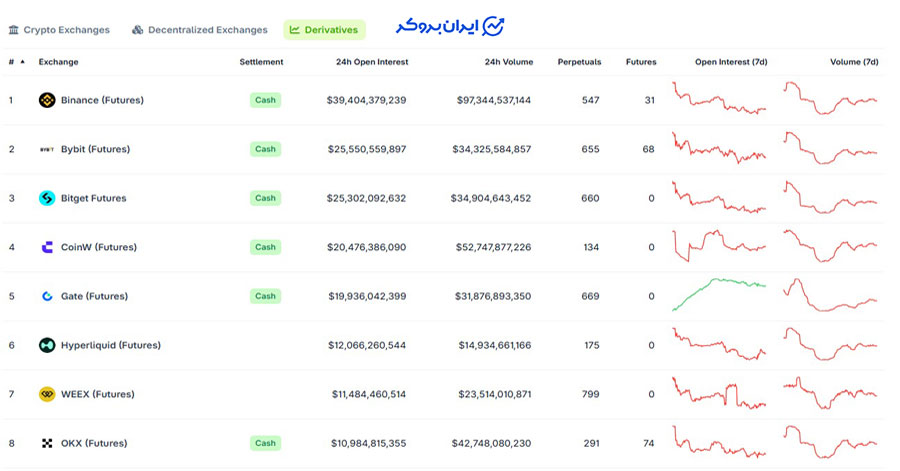
Task: Click the Iran Broker logo at top
Action: [450, 26]
